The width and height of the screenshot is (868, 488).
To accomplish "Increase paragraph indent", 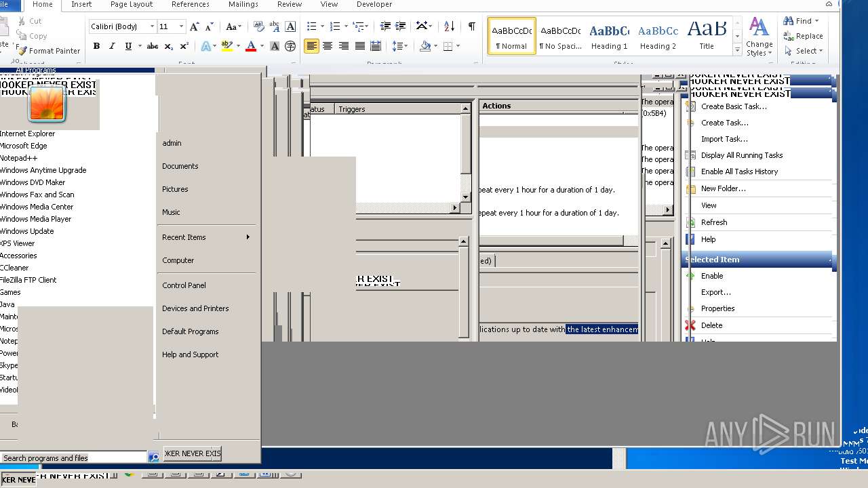I will (401, 26).
